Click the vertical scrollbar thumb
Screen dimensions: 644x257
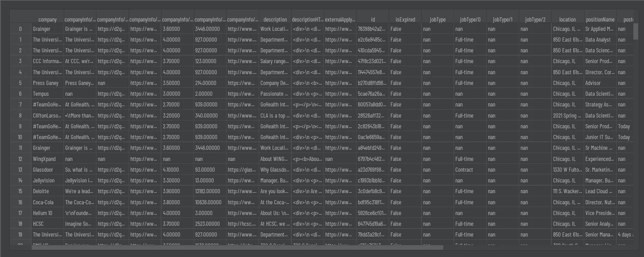click(x=636, y=31)
